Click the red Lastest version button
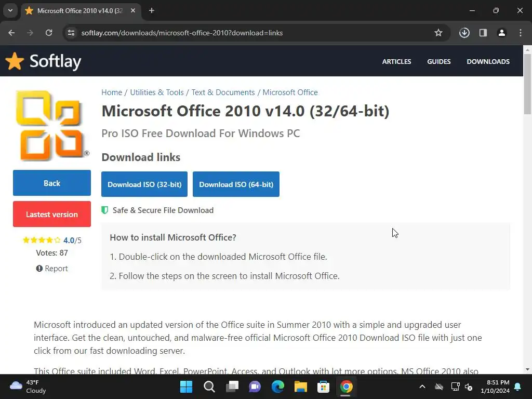532x399 pixels. (x=52, y=214)
